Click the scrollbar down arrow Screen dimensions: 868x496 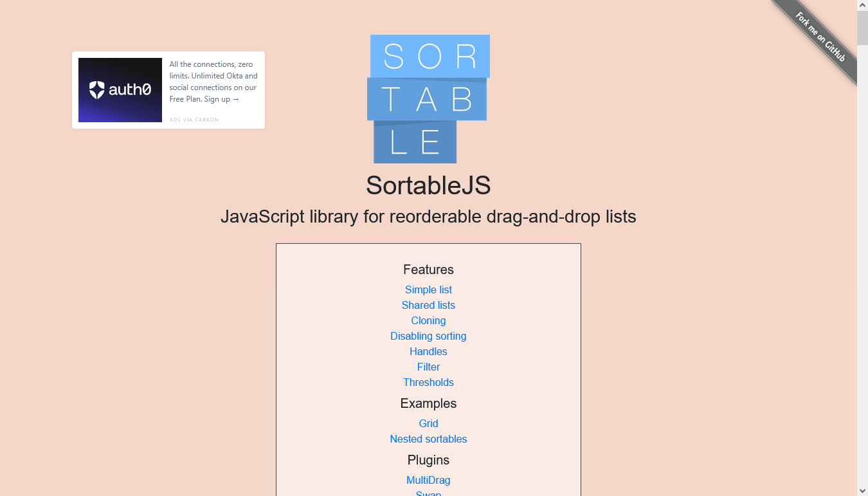tap(863, 491)
